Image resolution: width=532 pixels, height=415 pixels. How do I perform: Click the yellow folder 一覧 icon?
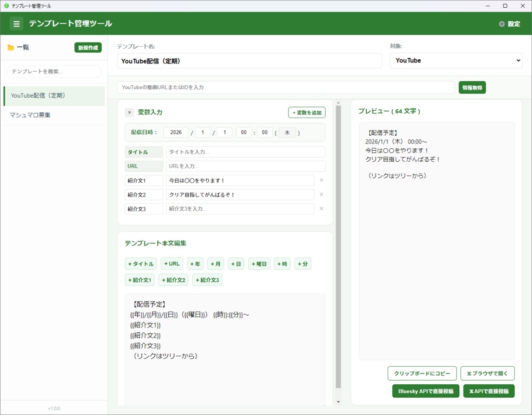click(x=11, y=47)
